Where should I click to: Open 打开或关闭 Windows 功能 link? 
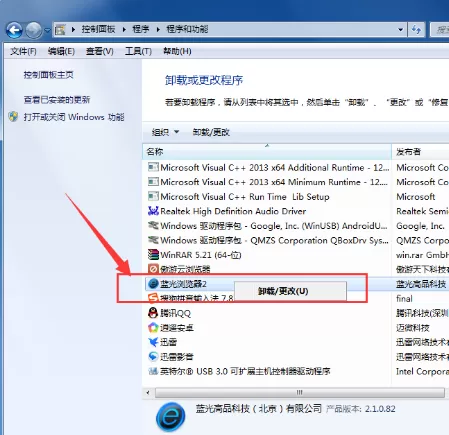[74, 117]
